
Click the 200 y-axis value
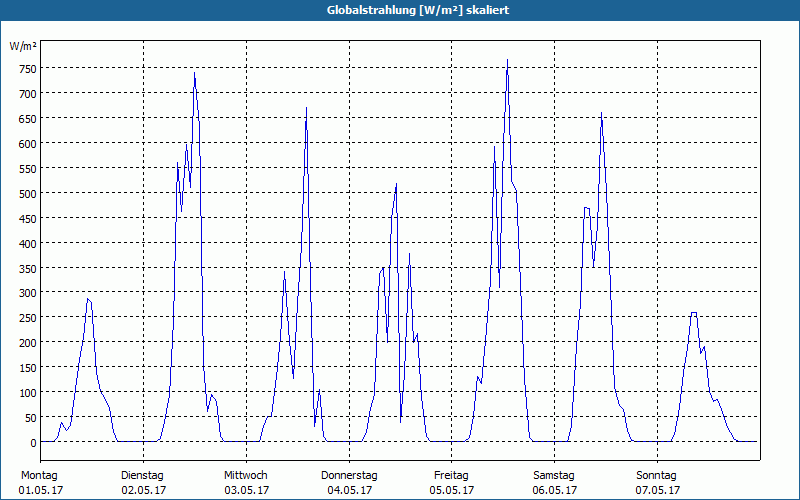pos(27,343)
